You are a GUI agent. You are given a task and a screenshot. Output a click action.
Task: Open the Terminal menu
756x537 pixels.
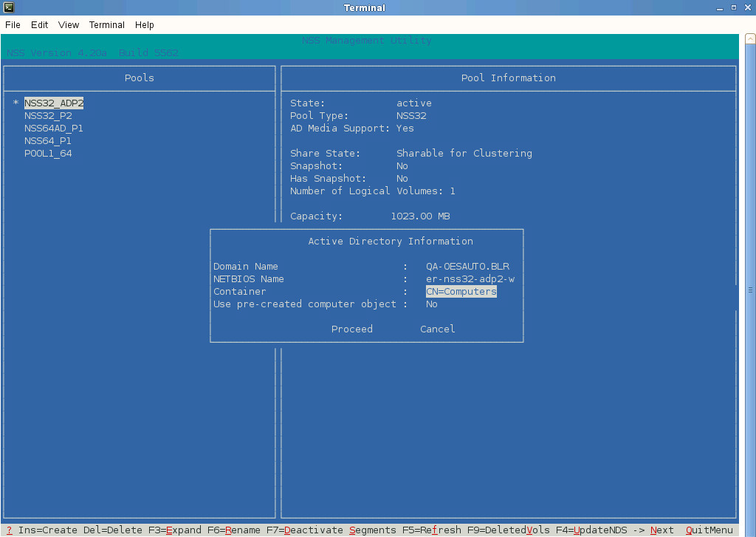click(x=107, y=25)
